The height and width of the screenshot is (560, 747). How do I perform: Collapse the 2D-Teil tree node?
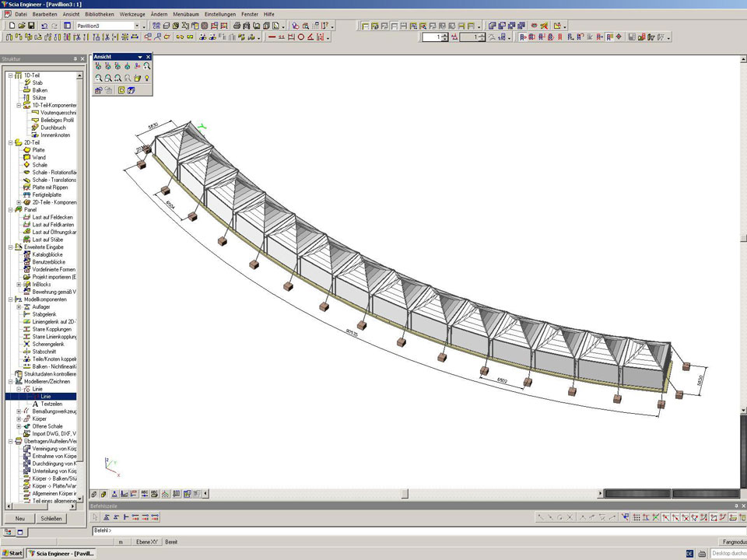click(x=10, y=143)
